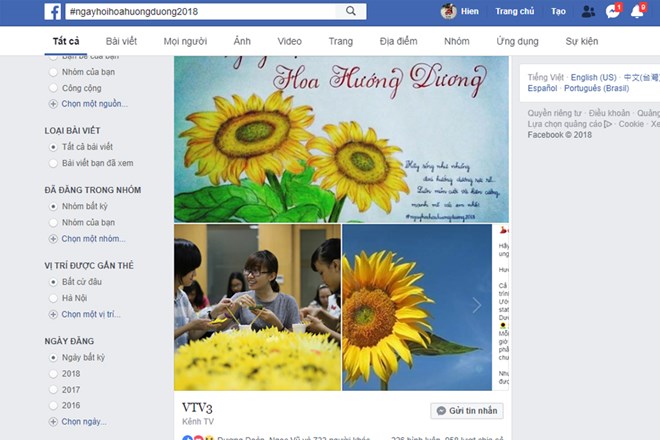Filter posts by year 2016
Image resolution: width=660 pixels, height=440 pixels.
pos(53,405)
